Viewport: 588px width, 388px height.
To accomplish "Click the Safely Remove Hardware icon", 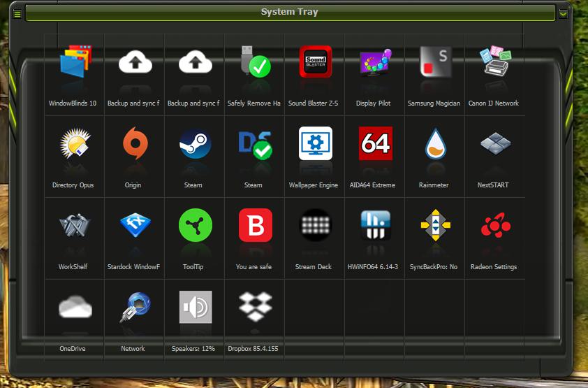I will pos(254,62).
